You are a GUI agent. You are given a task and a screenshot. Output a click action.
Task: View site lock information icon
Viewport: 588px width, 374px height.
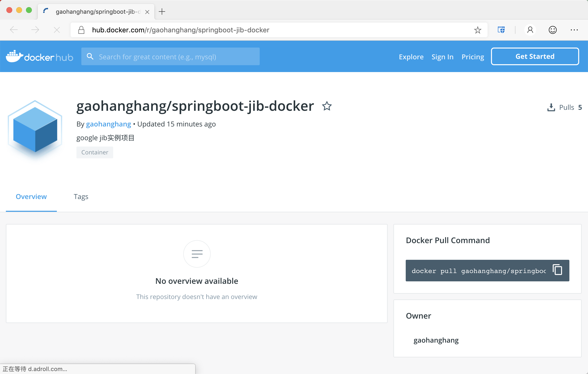[81, 30]
